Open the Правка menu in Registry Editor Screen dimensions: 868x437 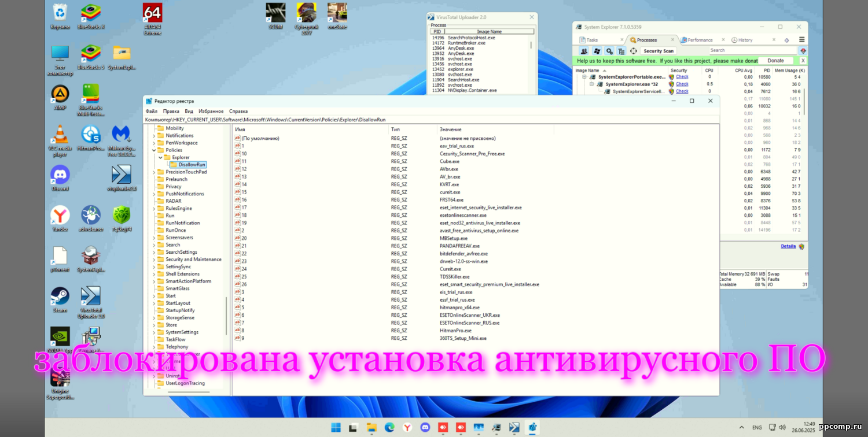coord(171,111)
